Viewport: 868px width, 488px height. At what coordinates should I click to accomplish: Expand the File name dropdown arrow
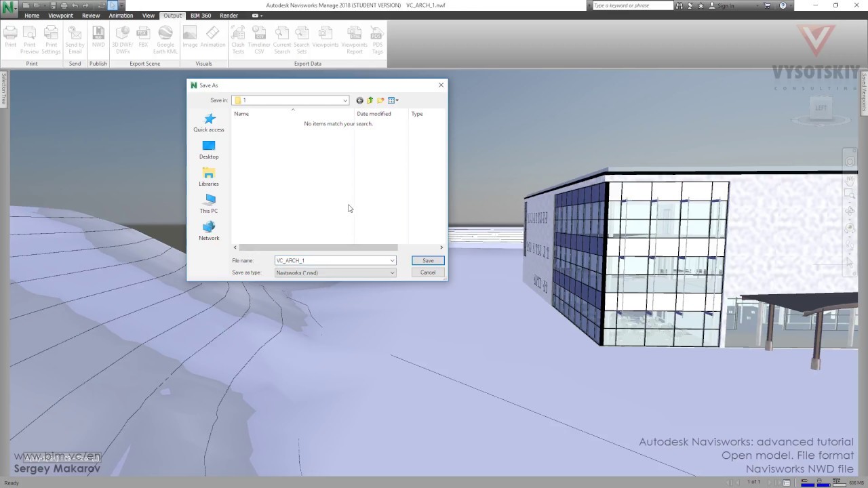point(392,260)
